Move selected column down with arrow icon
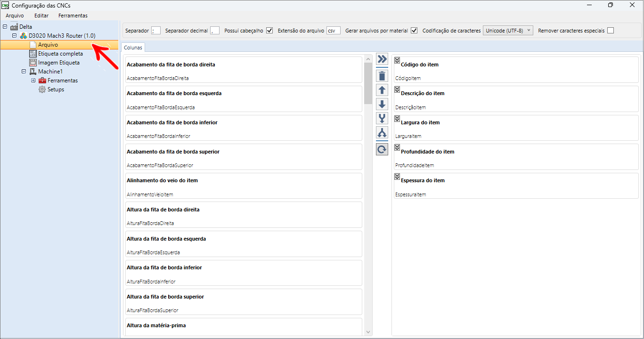The width and height of the screenshot is (644, 339). pyautogui.click(x=382, y=104)
